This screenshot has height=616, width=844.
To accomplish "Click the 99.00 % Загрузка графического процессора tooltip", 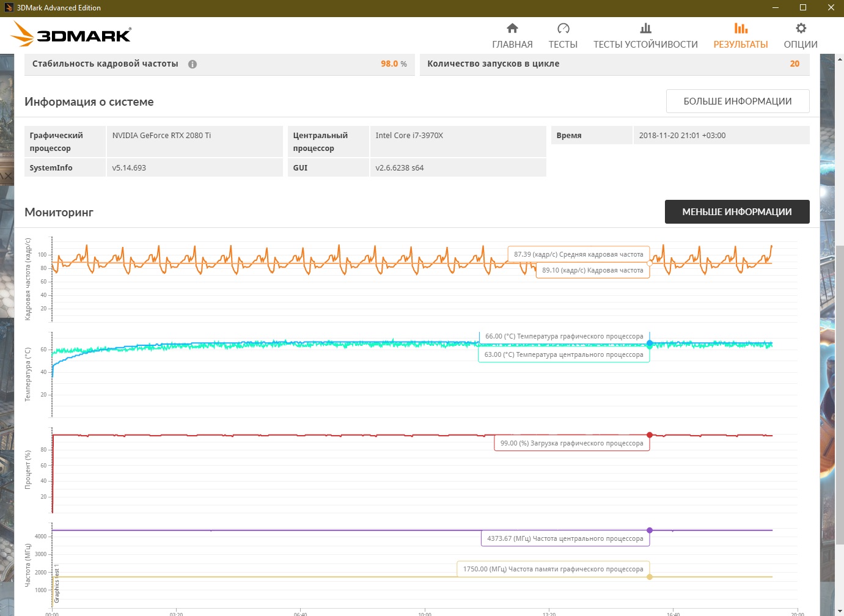I will (x=571, y=443).
